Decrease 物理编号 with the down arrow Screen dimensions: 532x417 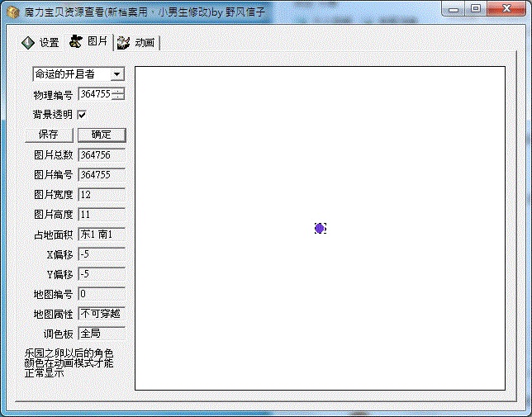click(x=118, y=97)
